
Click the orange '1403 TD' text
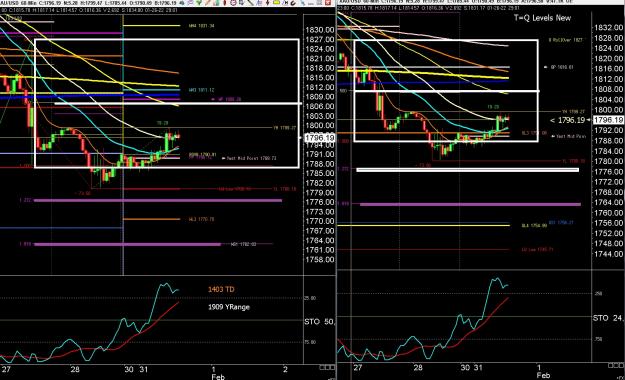[x=221, y=289]
